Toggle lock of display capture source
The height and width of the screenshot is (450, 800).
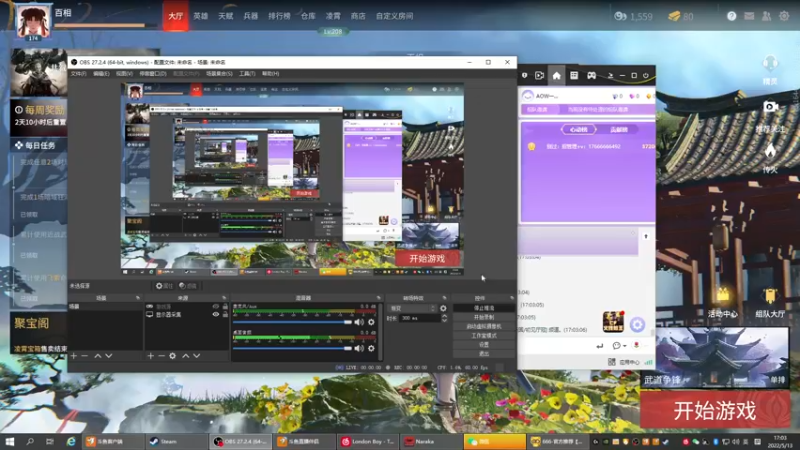pos(225,314)
